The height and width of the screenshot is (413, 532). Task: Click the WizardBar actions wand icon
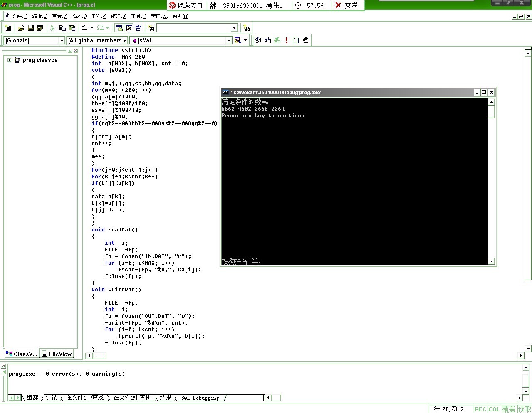[238, 40]
